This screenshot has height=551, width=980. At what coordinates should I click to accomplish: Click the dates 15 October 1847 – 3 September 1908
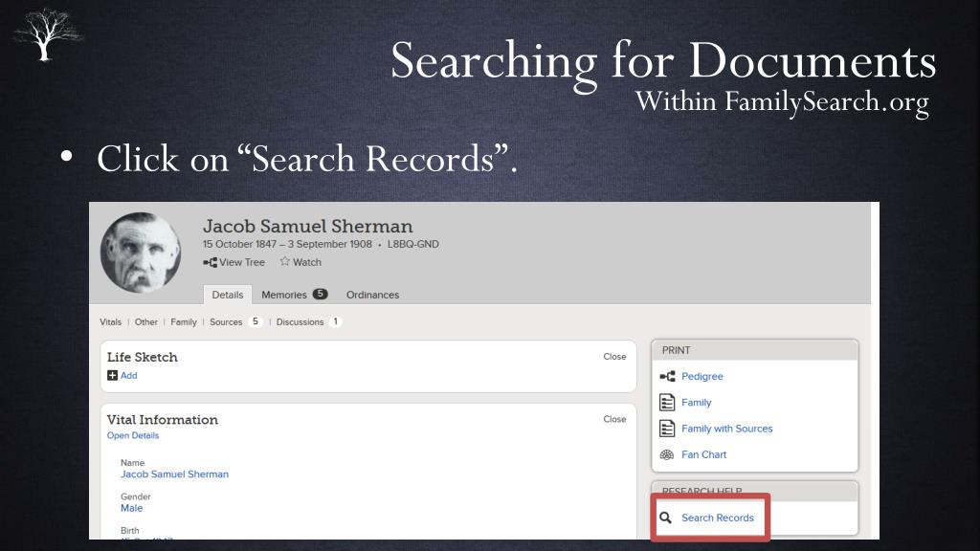click(287, 244)
